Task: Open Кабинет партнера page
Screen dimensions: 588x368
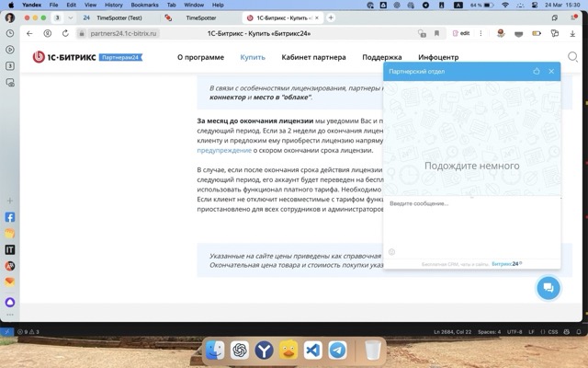Action: [313, 57]
